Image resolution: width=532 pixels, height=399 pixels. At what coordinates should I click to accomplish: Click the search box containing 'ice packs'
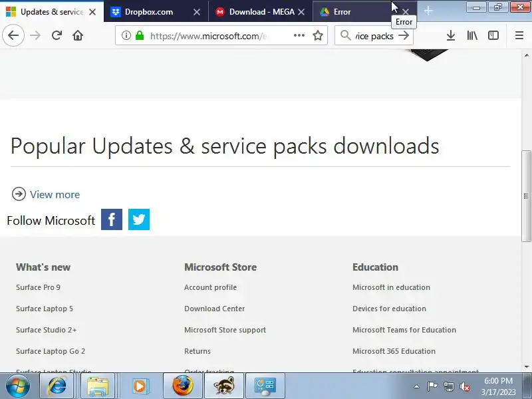(374, 36)
